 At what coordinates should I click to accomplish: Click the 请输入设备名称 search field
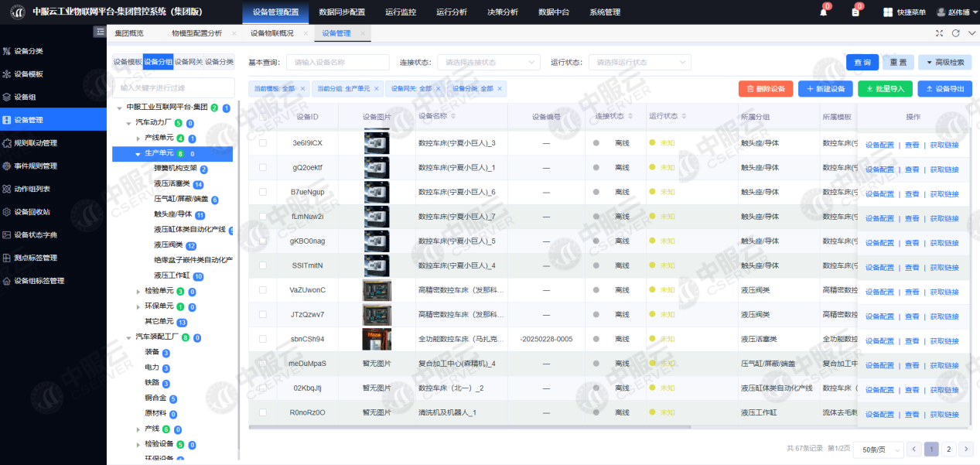[x=337, y=62]
